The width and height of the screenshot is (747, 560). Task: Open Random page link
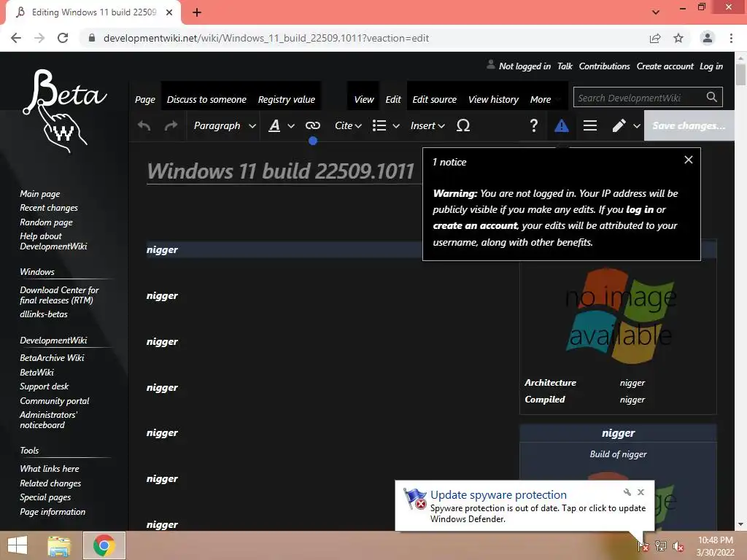(46, 222)
